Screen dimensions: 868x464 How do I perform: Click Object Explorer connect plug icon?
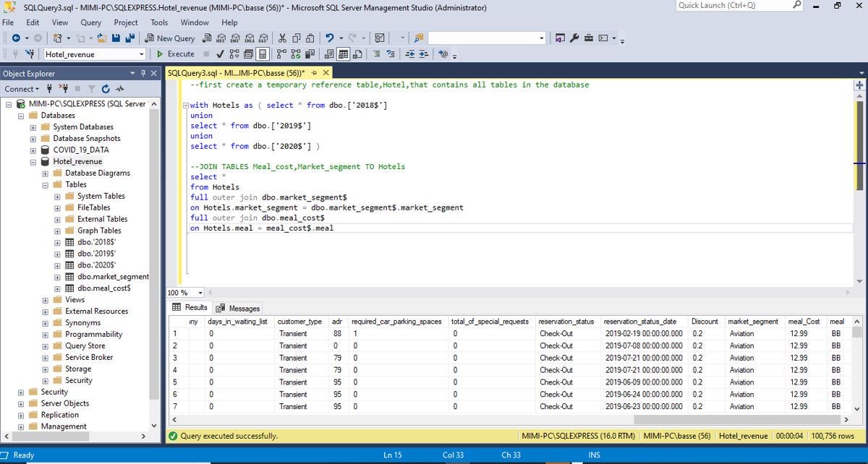[x=49, y=89]
